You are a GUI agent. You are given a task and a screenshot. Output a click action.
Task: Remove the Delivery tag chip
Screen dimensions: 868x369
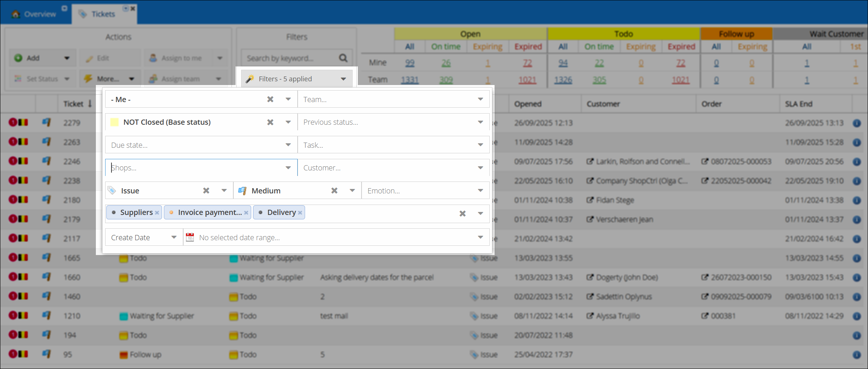coord(300,213)
